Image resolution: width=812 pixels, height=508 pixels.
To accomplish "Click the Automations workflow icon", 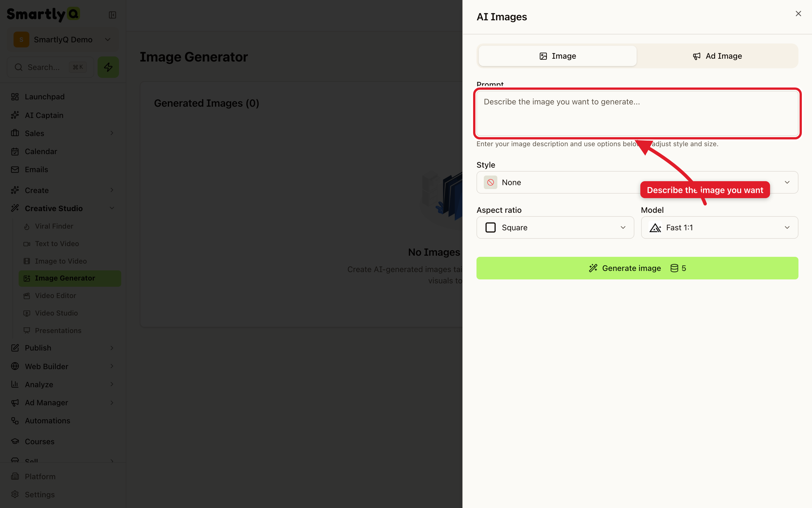I will click(15, 421).
